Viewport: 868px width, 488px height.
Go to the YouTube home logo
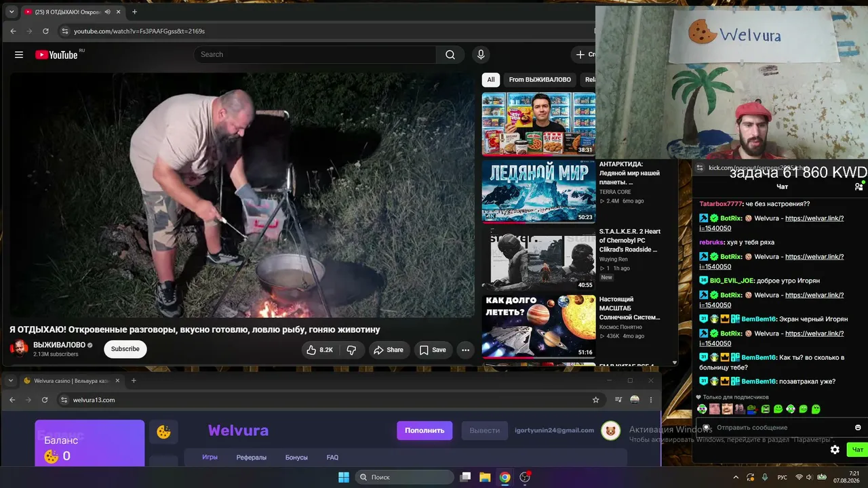click(x=56, y=55)
